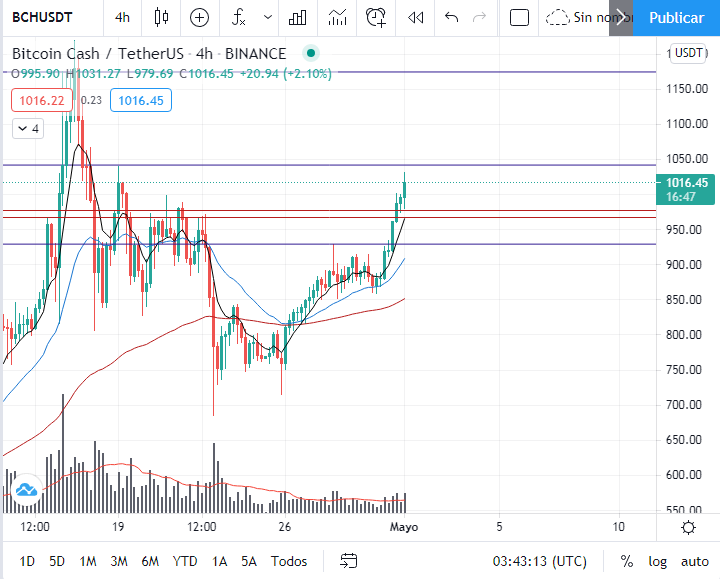The image size is (720, 579).
Task: Undo the last chart action
Action: (x=451, y=17)
